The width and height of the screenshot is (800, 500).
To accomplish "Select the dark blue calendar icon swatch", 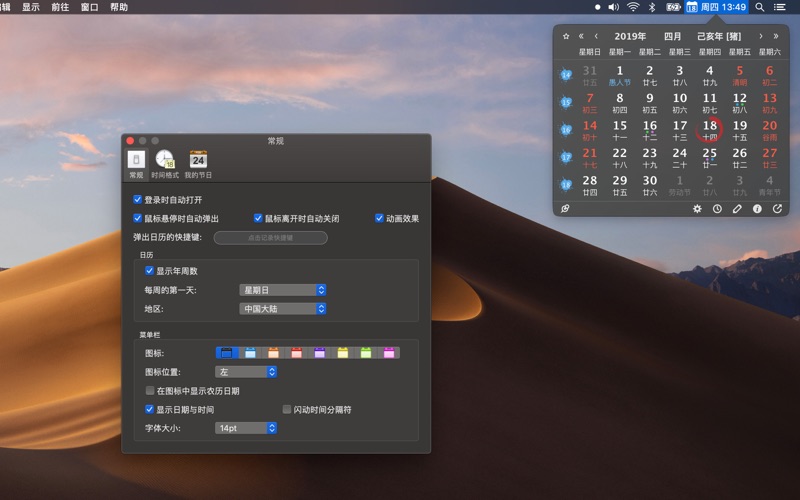I will [x=227, y=353].
